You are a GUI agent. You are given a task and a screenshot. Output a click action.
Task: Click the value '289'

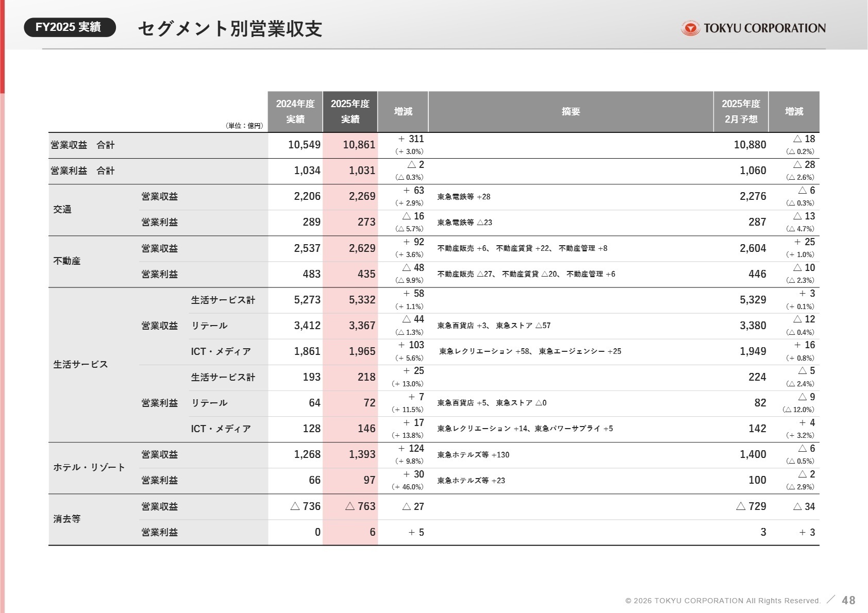(311, 222)
